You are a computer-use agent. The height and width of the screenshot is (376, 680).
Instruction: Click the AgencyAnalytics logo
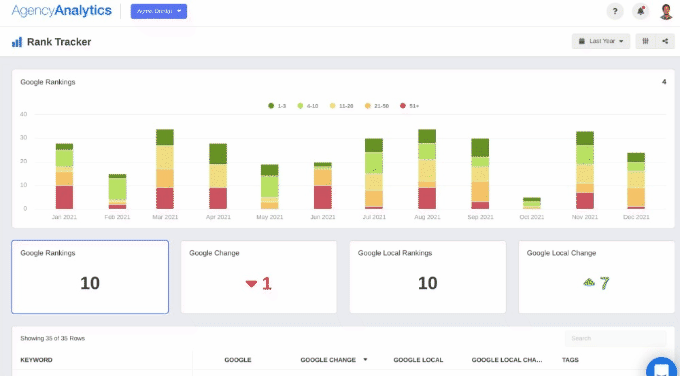click(x=62, y=11)
